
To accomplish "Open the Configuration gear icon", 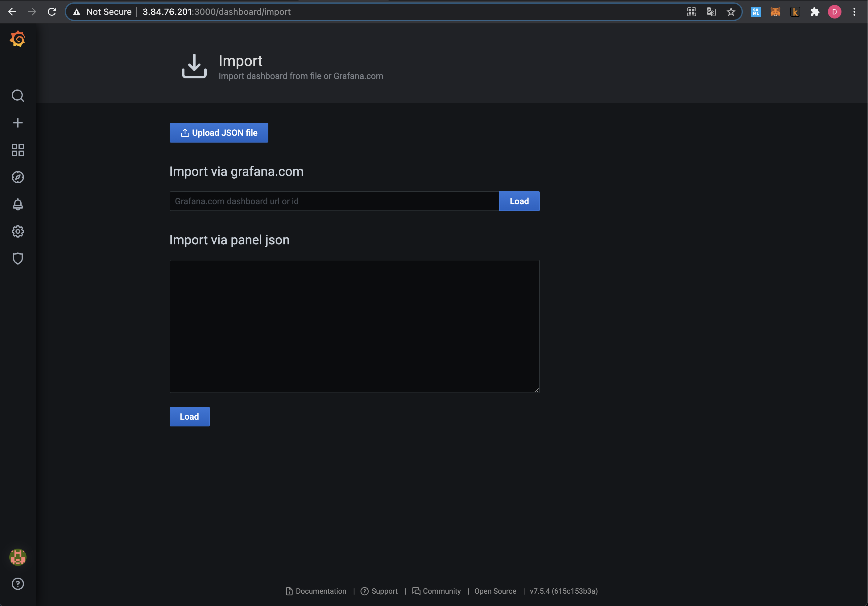I will [x=18, y=231].
